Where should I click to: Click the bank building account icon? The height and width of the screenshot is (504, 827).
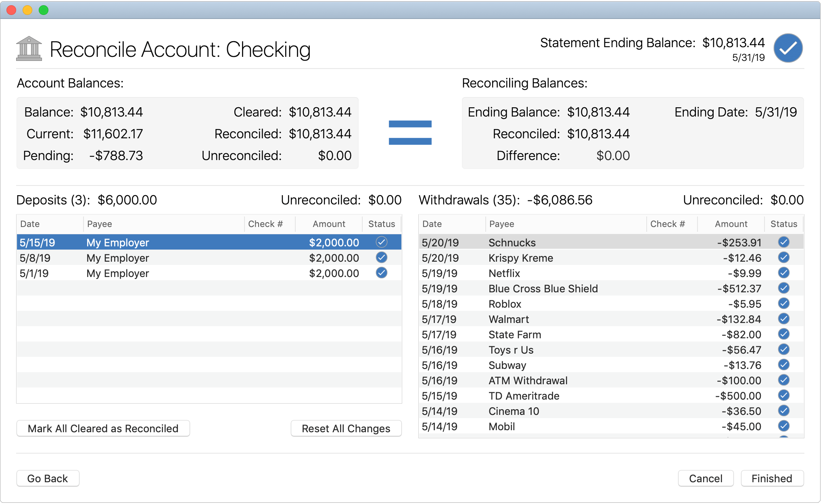(29, 49)
